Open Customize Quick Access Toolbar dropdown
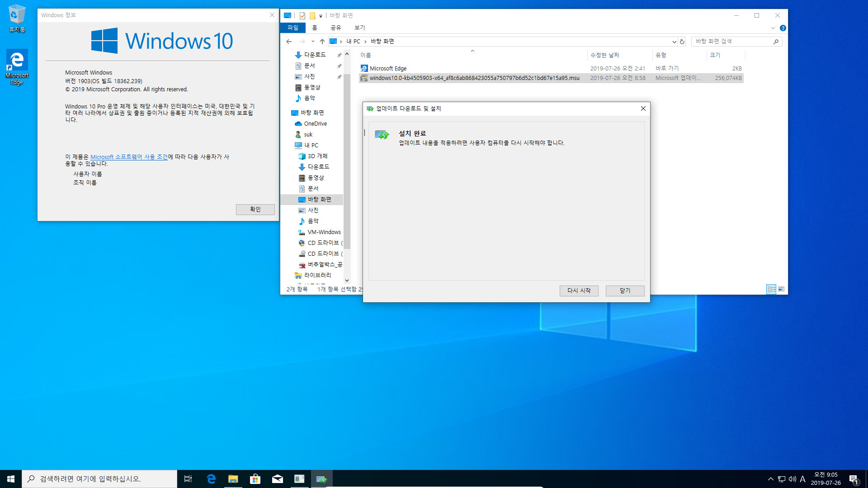 click(321, 16)
